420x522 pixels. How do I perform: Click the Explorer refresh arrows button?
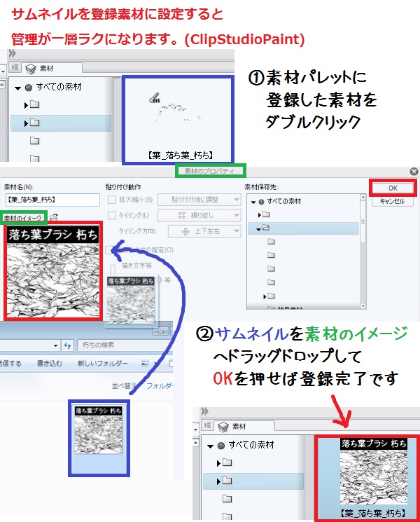(x=67, y=345)
